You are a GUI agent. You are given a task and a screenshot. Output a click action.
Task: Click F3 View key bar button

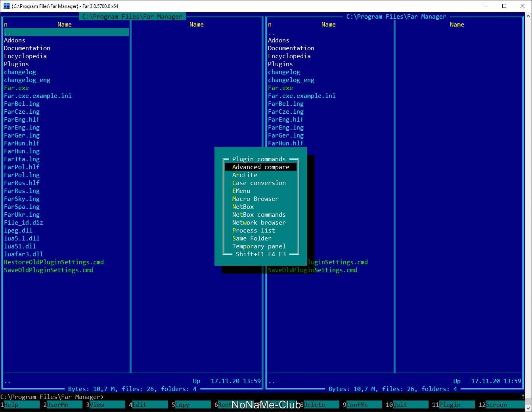tap(105, 404)
